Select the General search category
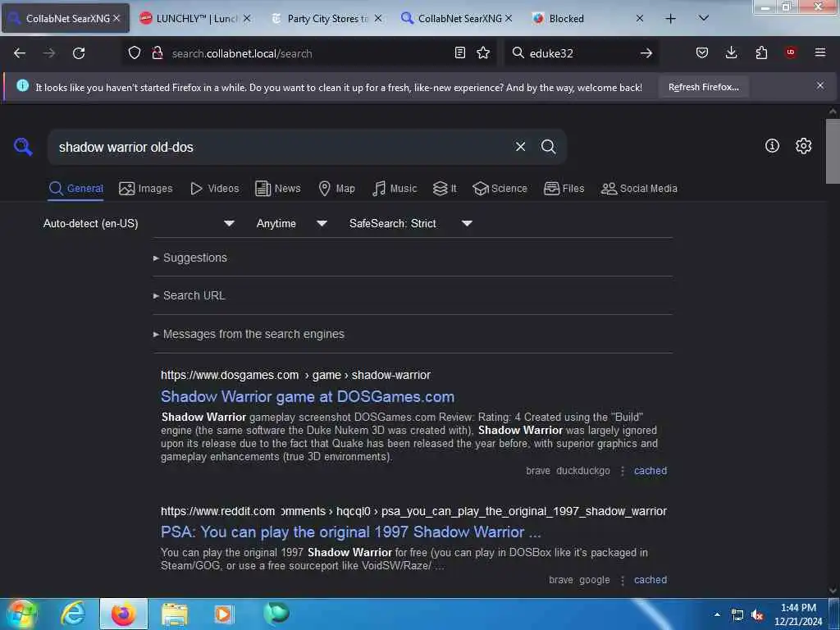Viewport: 840px width, 630px height. [75, 189]
